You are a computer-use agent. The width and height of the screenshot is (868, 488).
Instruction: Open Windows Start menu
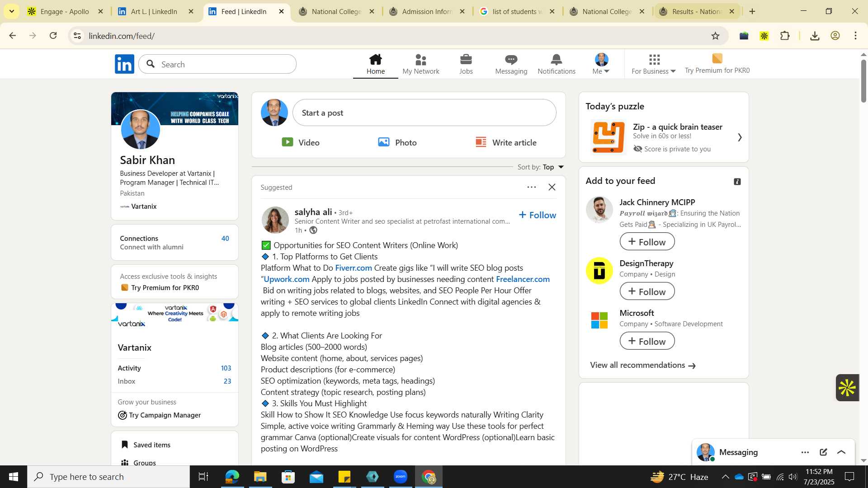(x=14, y=477)
